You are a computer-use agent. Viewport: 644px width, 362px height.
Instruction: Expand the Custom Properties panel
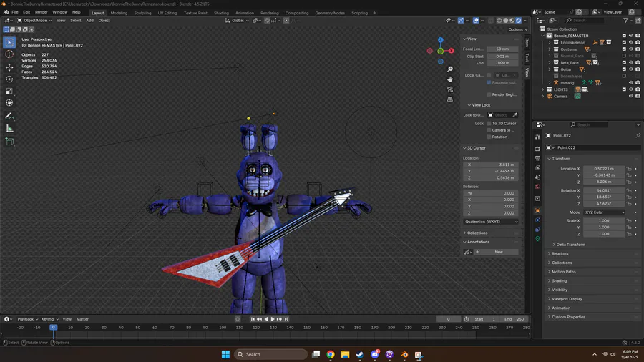click(x=568, y=317)
